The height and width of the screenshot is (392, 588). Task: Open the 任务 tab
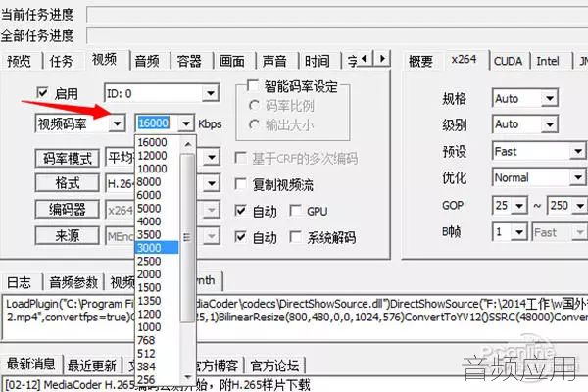[x=61, y=61]
